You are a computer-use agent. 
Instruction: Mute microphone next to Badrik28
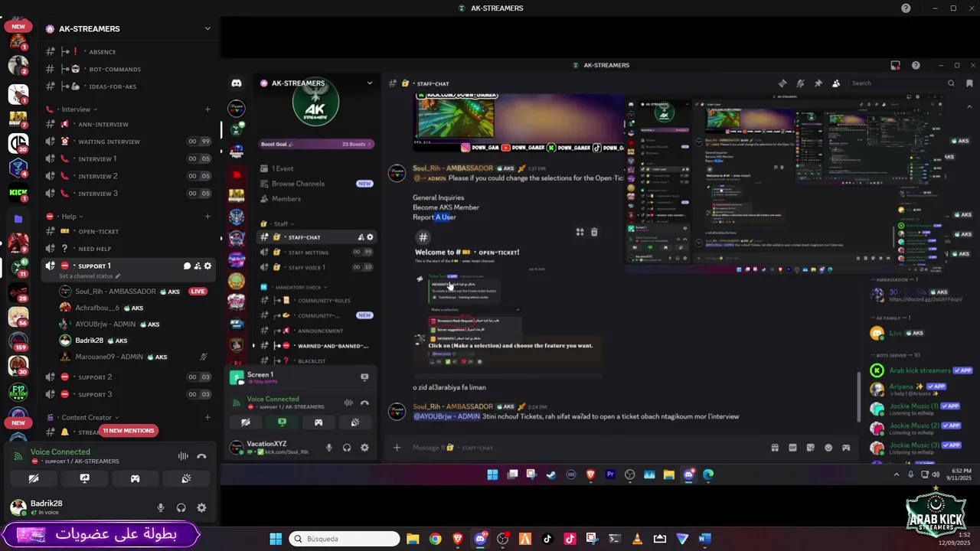tap(161, 507)
